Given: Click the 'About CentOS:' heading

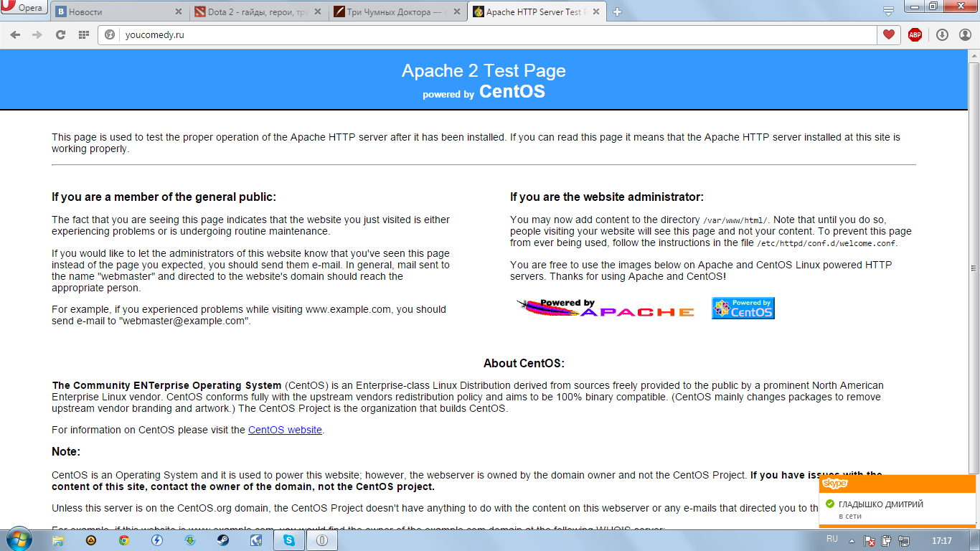Looking at the screenshot, I should point(524,363).
